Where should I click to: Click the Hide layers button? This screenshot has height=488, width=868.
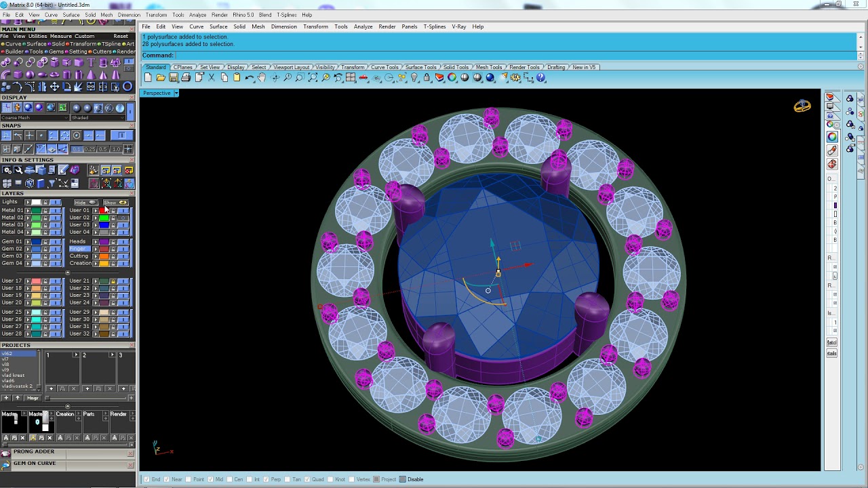[x=86, y=203]
